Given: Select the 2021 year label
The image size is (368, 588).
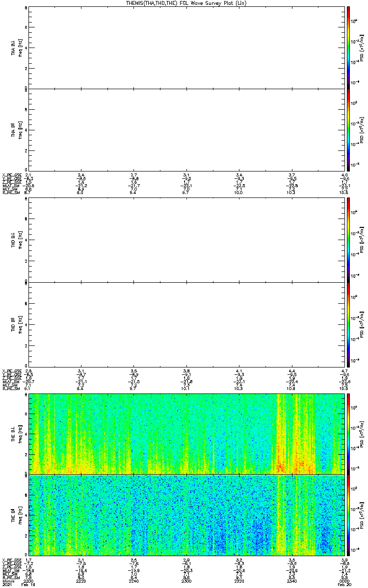Looking at the screenshot, I should point(7,585).
